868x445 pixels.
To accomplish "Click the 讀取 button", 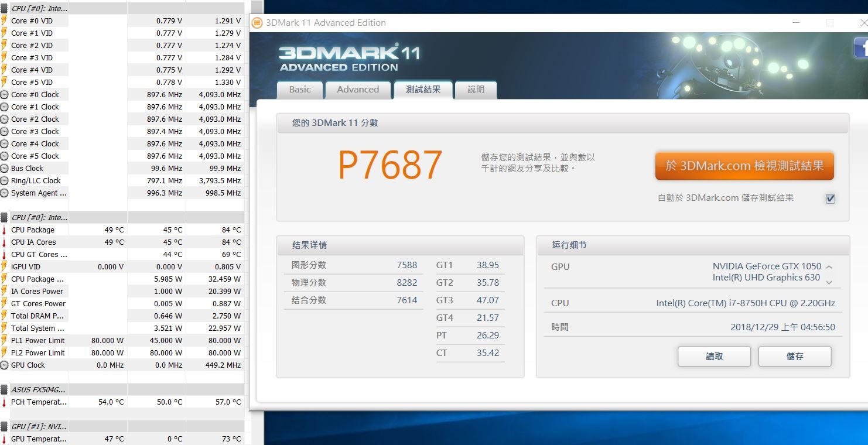I will click(714, 356).
